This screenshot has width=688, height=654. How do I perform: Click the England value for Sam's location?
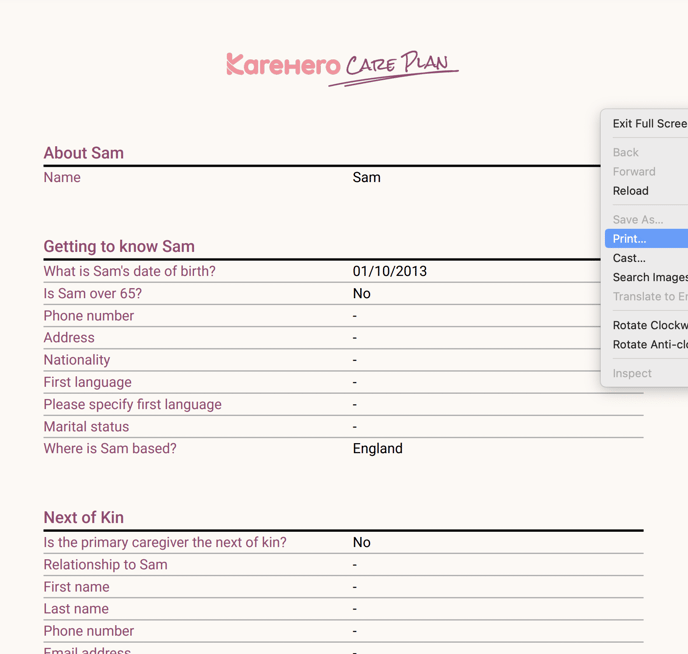pos(378,449)
